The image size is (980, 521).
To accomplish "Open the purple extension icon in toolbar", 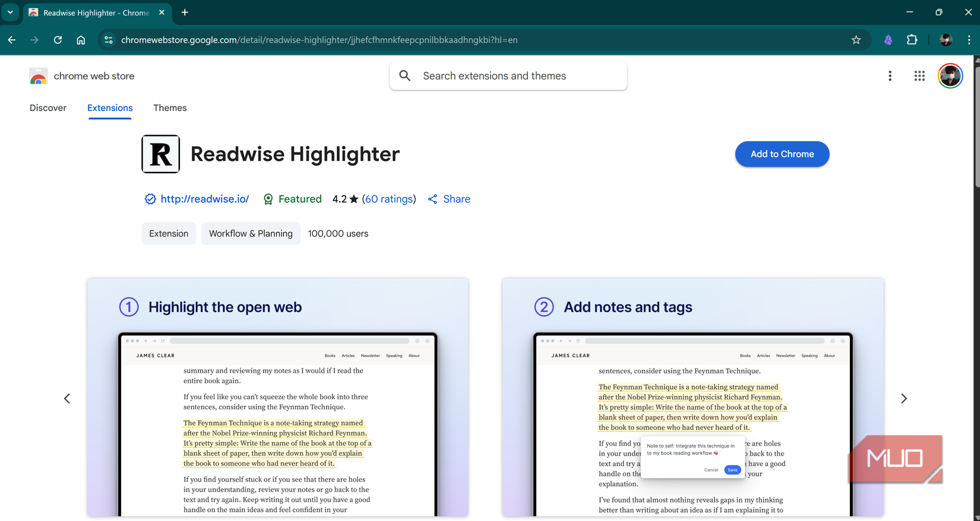I will (x=888, y=40).
